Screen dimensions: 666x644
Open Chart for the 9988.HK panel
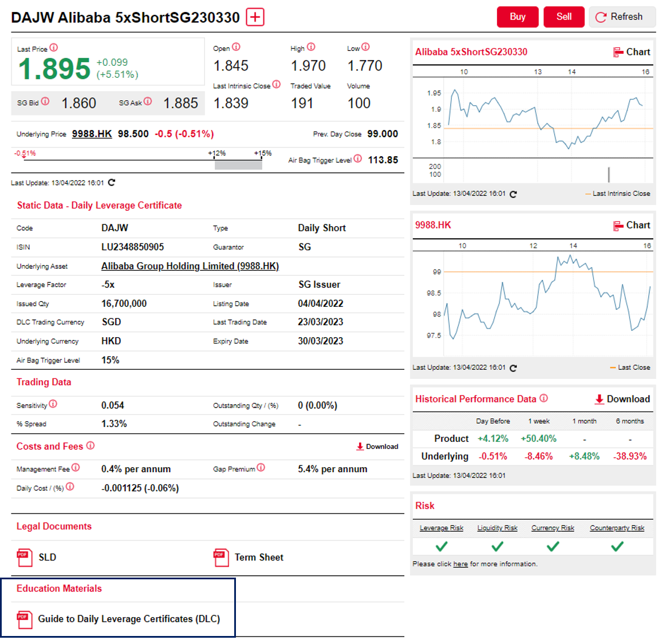coord(632,226)
